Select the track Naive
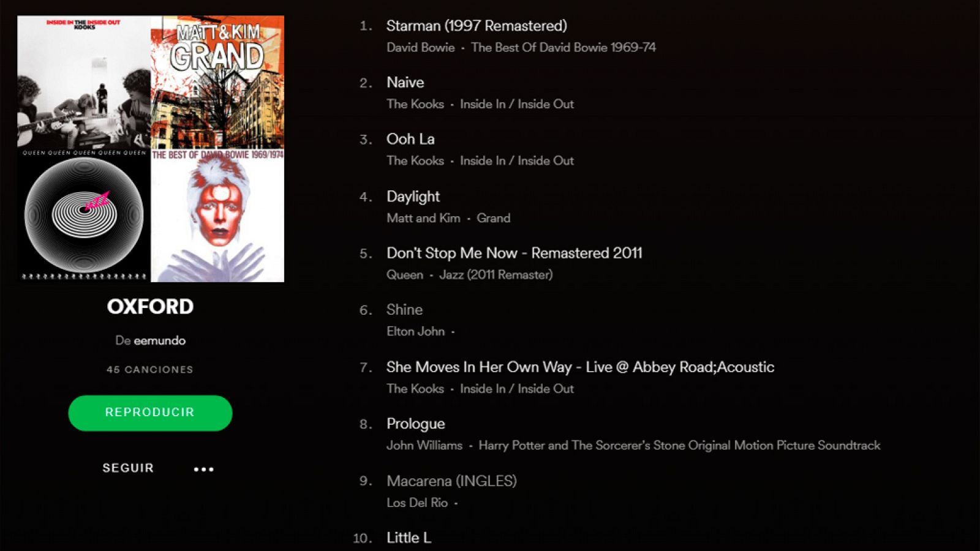Image resolution: width=980 pixels, height=551 pixels. pos(405,83)
